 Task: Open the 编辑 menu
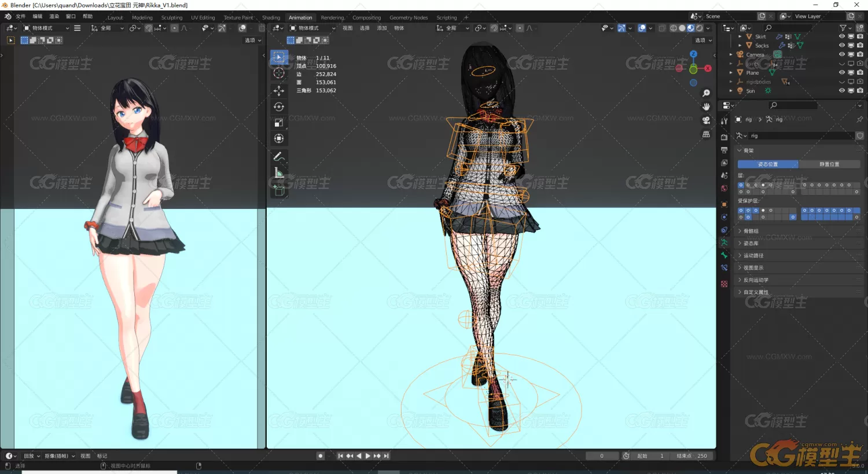[x=38, y=17]
